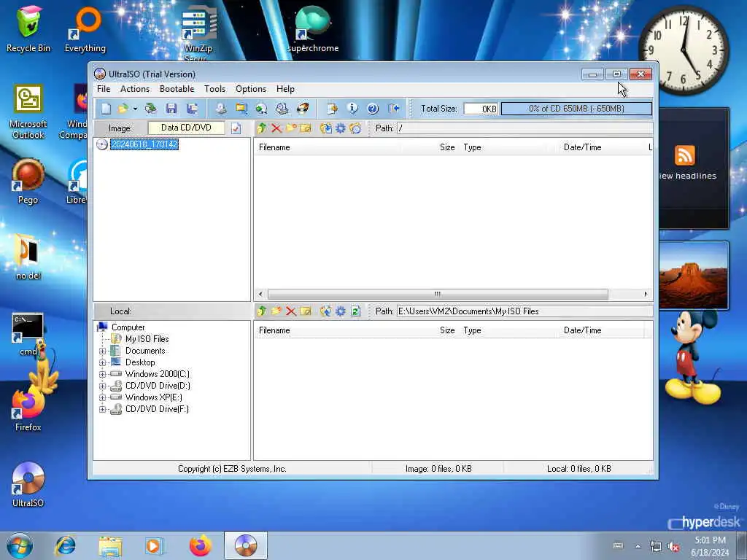This screenshot has height=560, width=747.
Task: Click the document-with-gear icon in the main toolbar
Action: pyautogui.click(x=332, y=109)
